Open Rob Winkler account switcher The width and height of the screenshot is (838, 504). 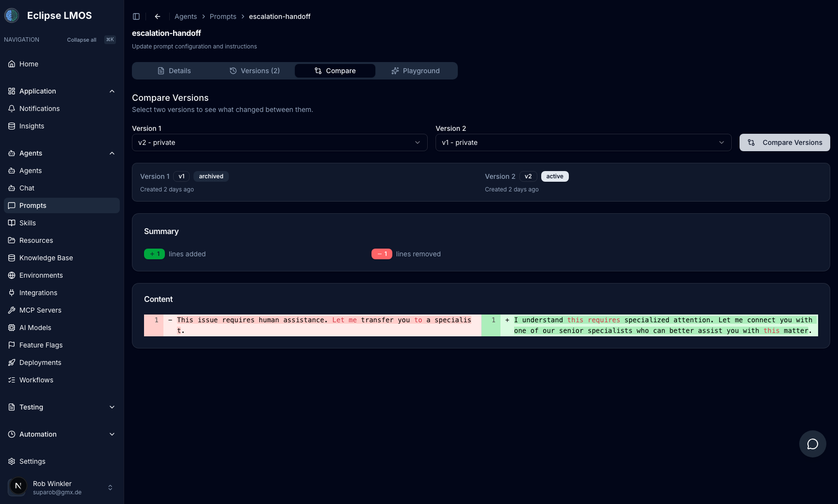pos(62,488)
